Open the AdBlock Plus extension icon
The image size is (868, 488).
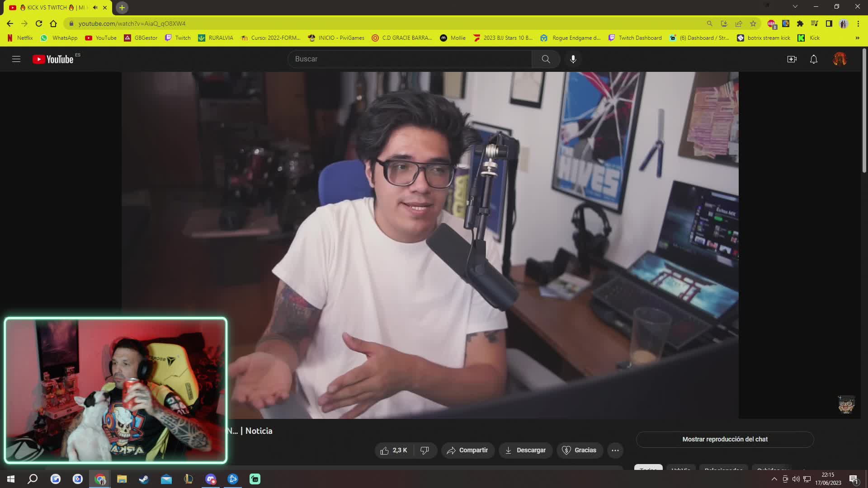(x=772, y=24)
